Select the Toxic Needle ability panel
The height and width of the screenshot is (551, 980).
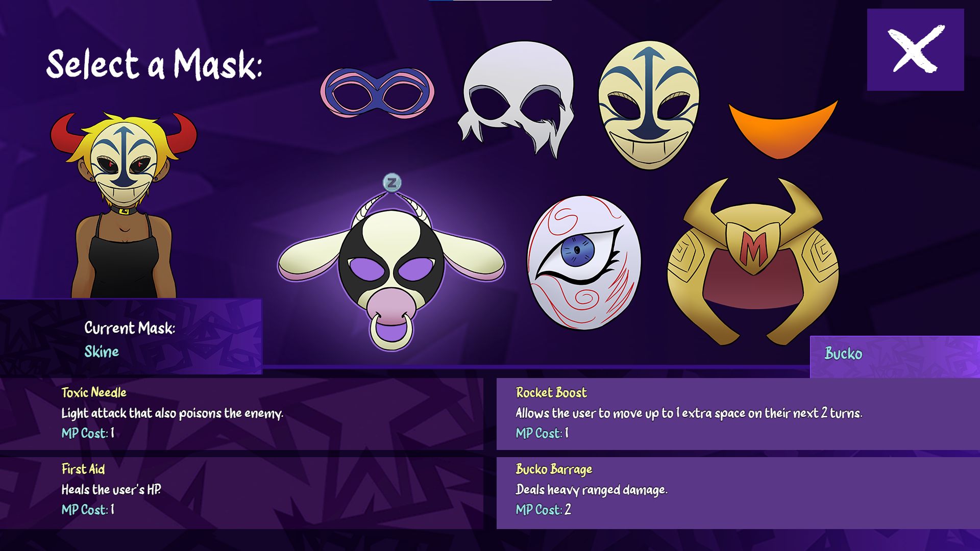click(241, 414)
